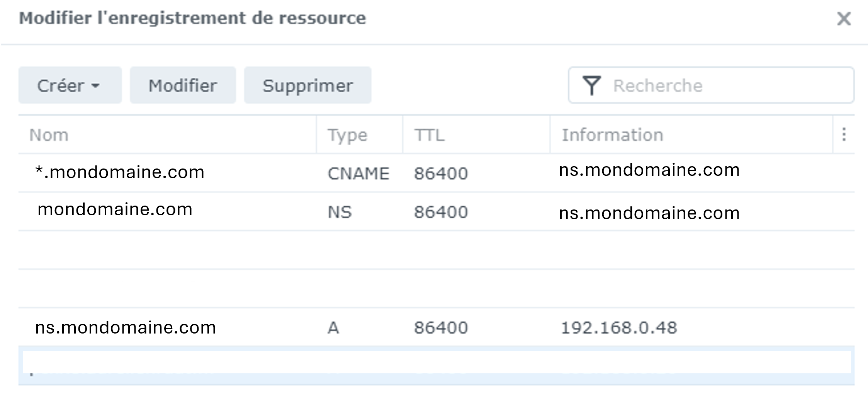Expand the Créer dropdown button
868x400 pixels.
tap(70, 85)
